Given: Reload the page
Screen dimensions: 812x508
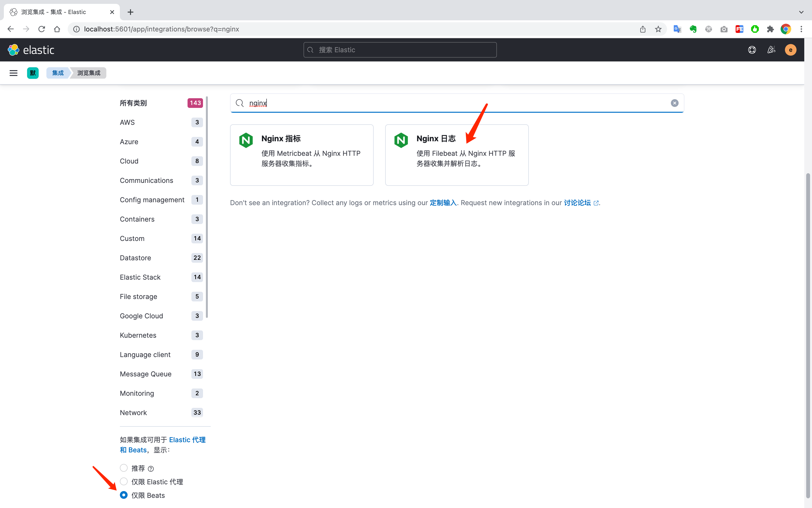Looking at the screenshot, I should (x=42, y=29).
